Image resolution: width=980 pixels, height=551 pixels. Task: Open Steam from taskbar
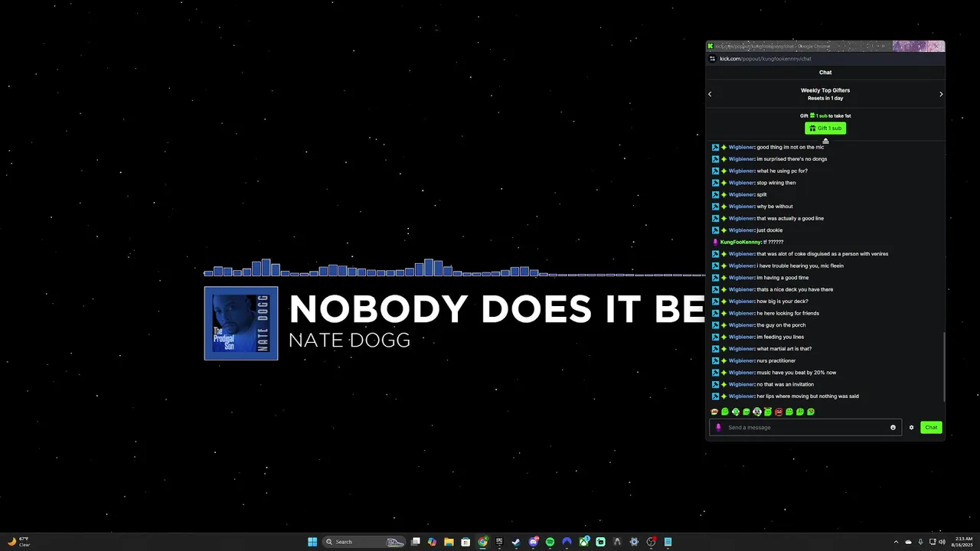[x=516, y=542]
